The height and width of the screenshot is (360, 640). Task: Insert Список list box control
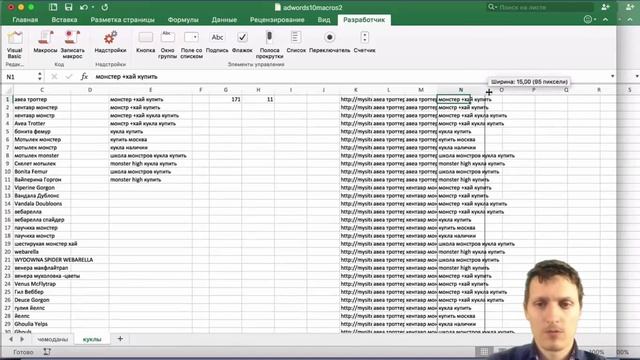(296, 42)
